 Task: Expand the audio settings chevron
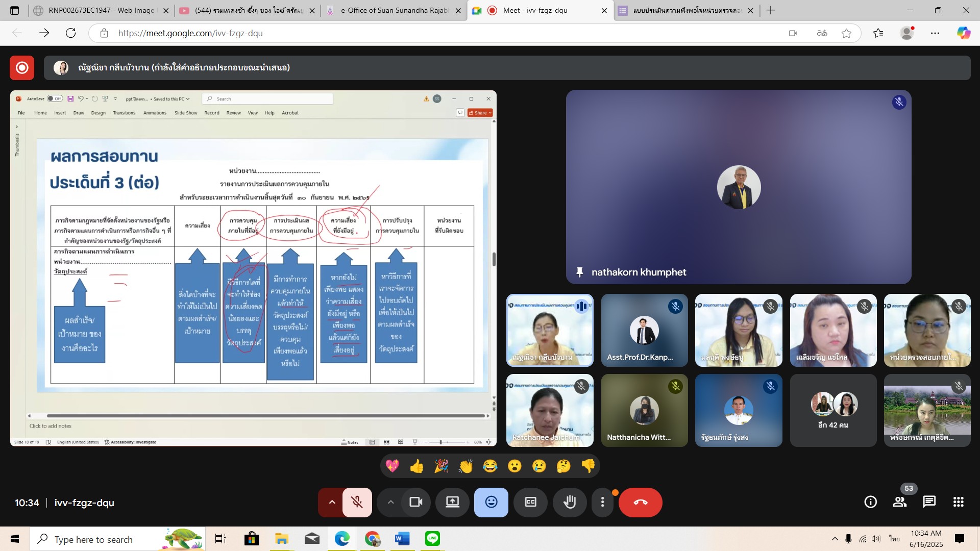[x=332, y=503]
